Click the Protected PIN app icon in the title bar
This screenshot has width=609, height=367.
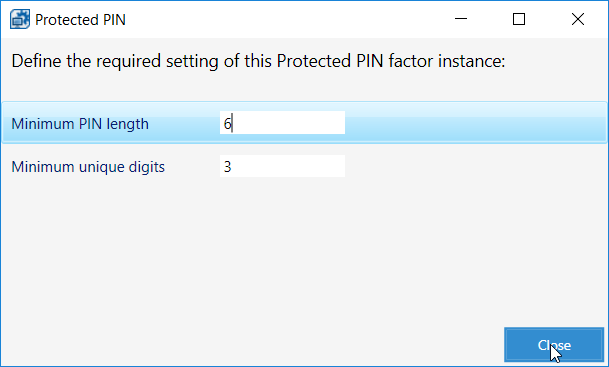20,19
